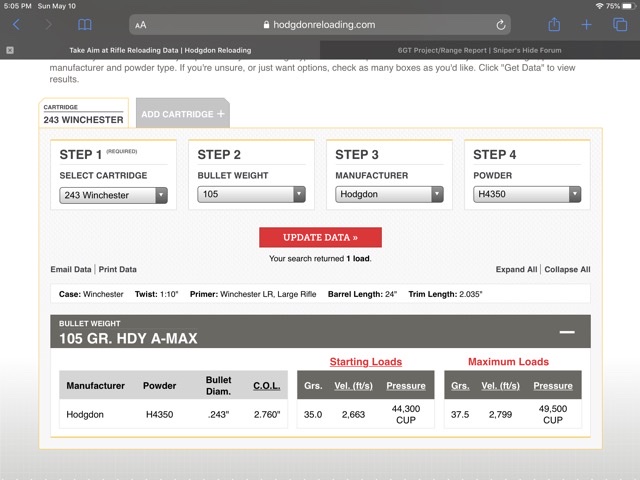Click the Starting Loads heading link

[366, 362]
